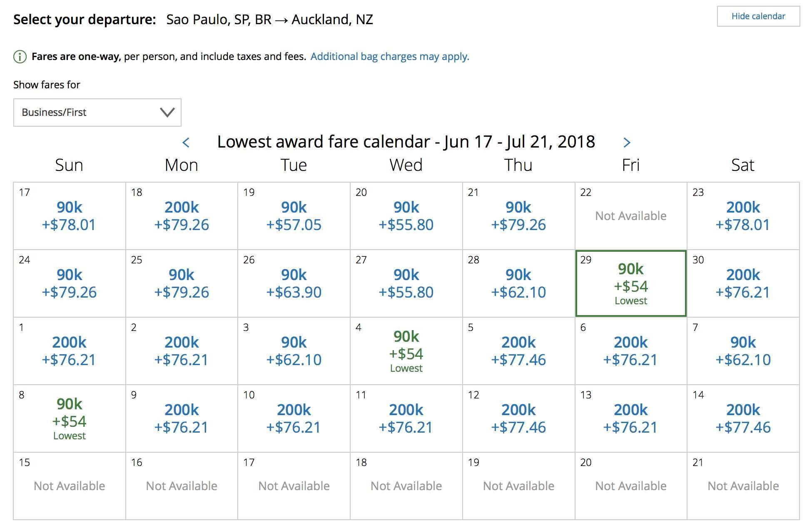This screenshot has width=812, height=526.
Task: Click Hide calendar button
Action: (x=758, y=16)
